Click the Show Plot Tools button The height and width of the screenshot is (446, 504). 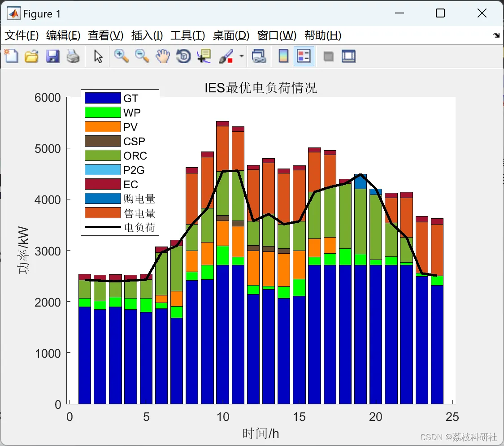[348, 56]
